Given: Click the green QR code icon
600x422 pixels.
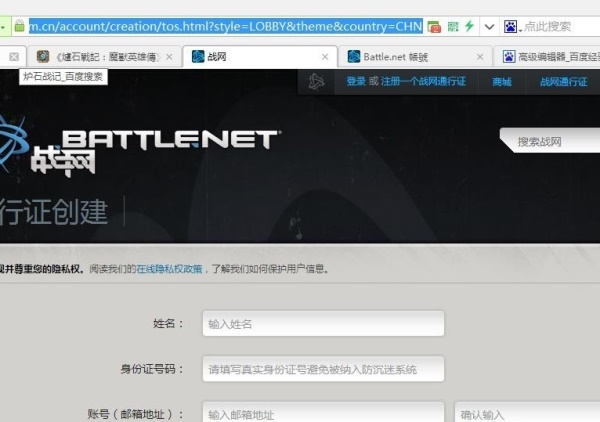Looking at the screenshot, I should [x=453, y=25].
